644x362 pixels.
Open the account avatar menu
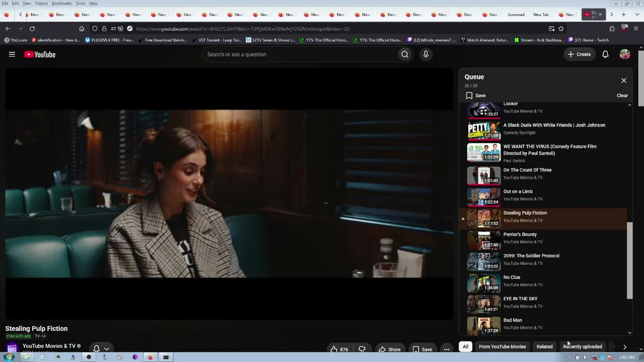coord(625,54)
